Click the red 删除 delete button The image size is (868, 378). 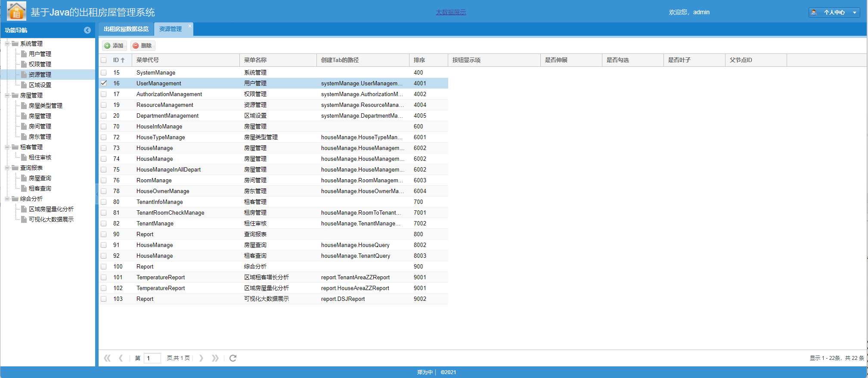pyautogui.click(x=143, y=46)
